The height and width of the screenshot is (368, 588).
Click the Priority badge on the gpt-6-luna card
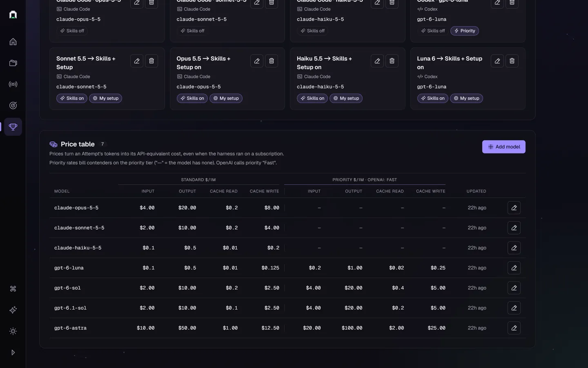point(465,31)
